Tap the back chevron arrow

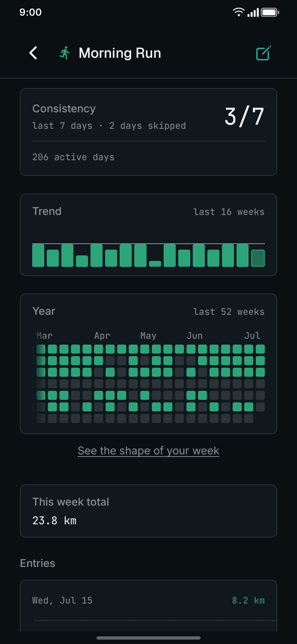(33, 53)
